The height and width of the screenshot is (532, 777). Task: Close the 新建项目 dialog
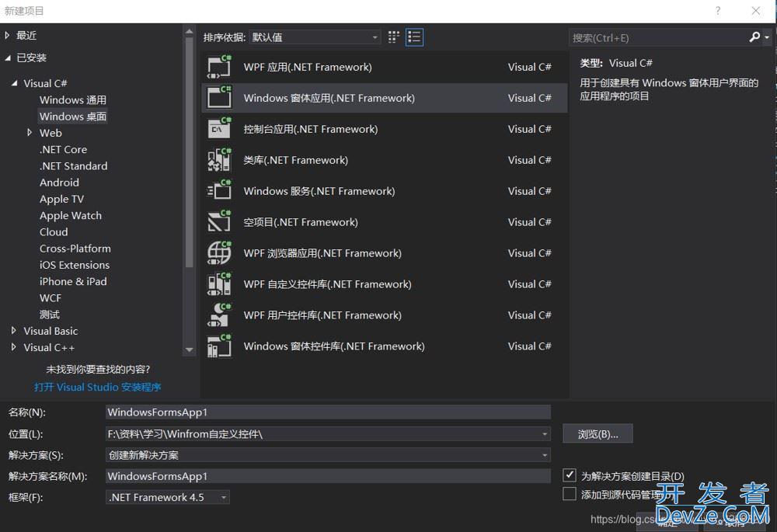(x=756, y=10)
